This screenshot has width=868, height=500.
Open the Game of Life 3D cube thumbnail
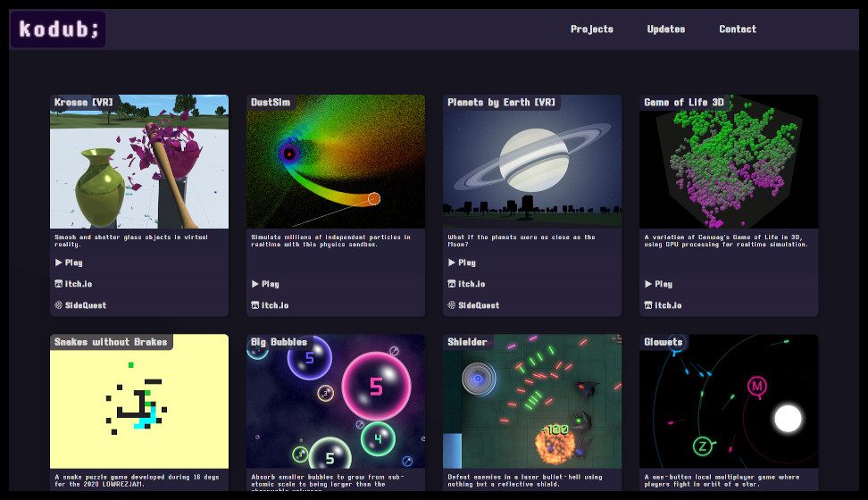[729, 162]
